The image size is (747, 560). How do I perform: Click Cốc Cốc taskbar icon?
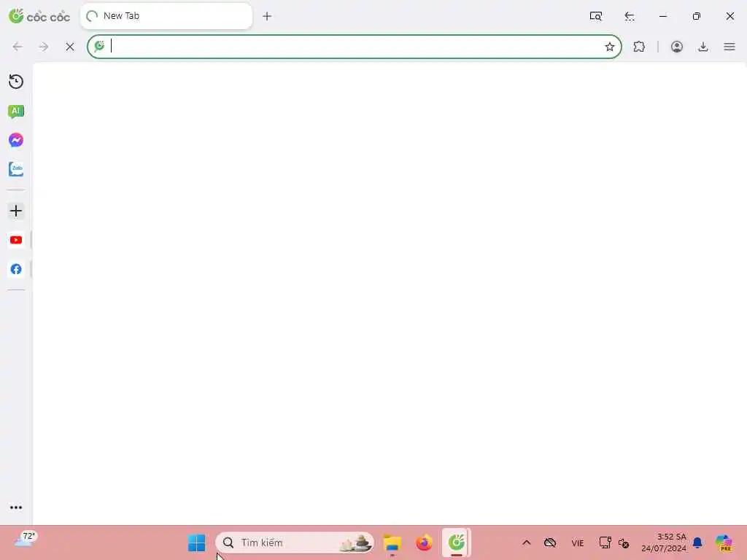click(x=457, y=542)
